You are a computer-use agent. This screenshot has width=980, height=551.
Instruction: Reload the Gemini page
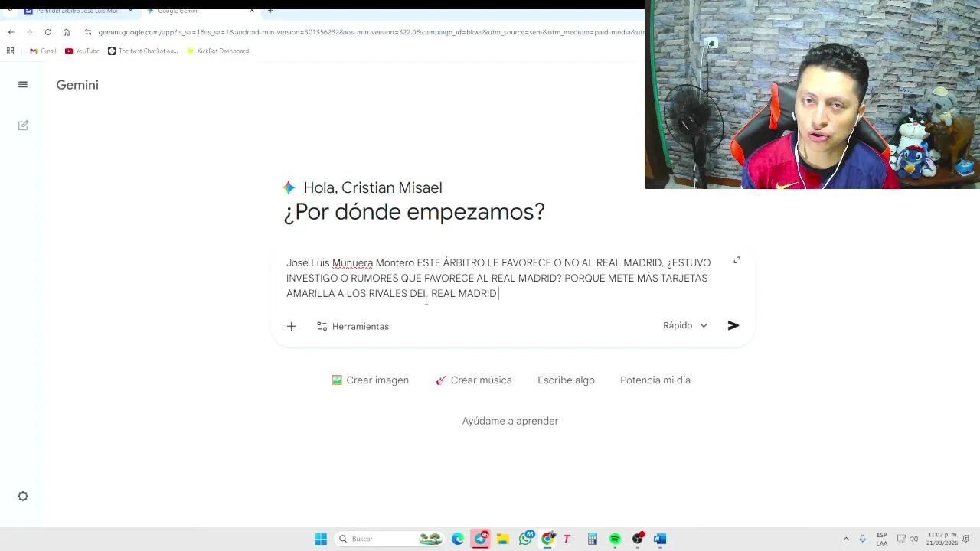(47, 32)
